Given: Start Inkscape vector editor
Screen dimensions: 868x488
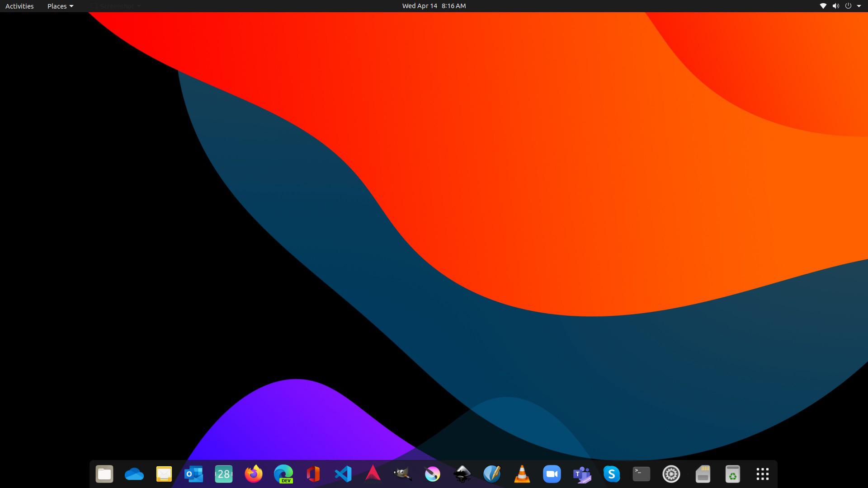Looking at the screenshot, I should click(462, 474).
